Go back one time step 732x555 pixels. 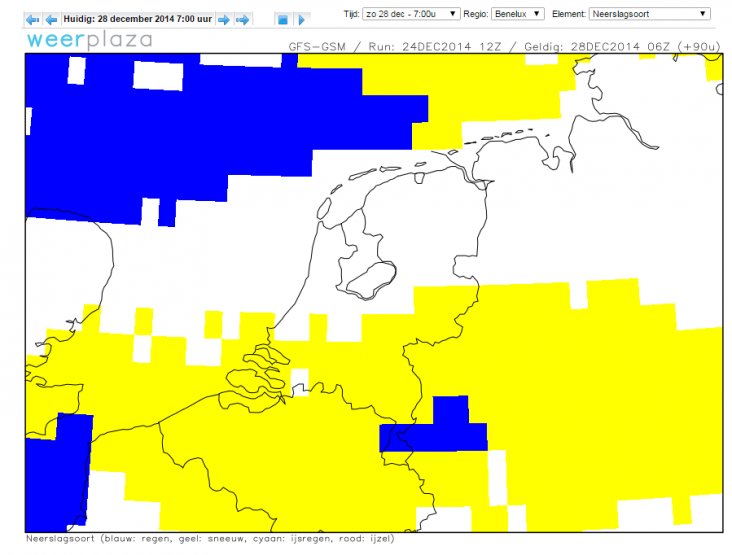click(51, 20)
